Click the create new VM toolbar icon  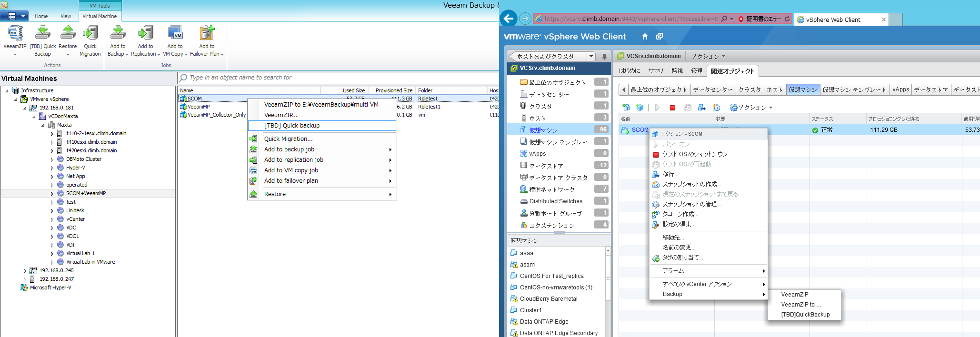click(626, 108)
